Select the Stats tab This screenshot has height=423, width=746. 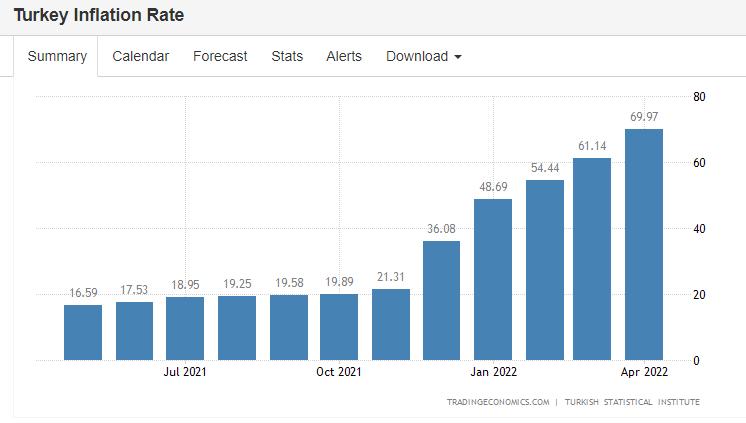click(x=287, y=56)
